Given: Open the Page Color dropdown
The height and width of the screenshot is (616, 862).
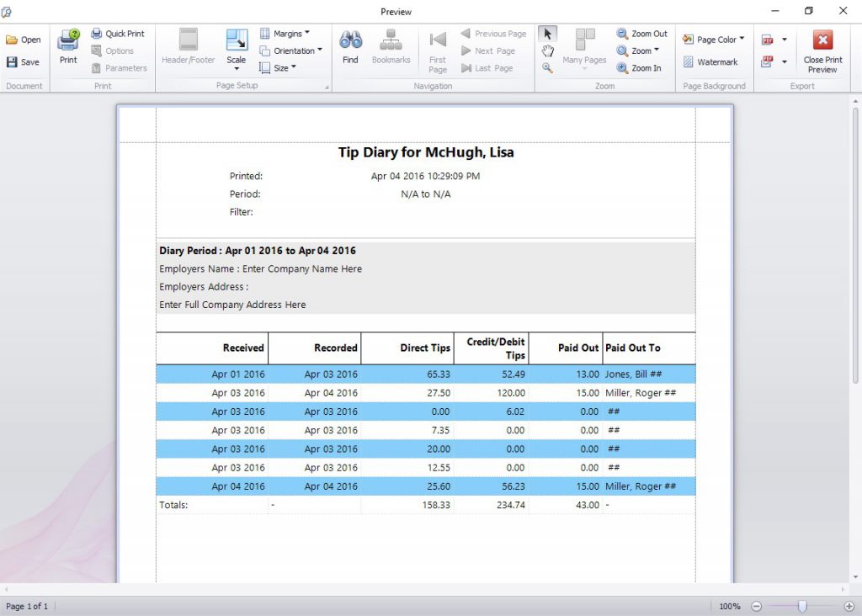Looking at the screenshot, I should pos(713,39).
